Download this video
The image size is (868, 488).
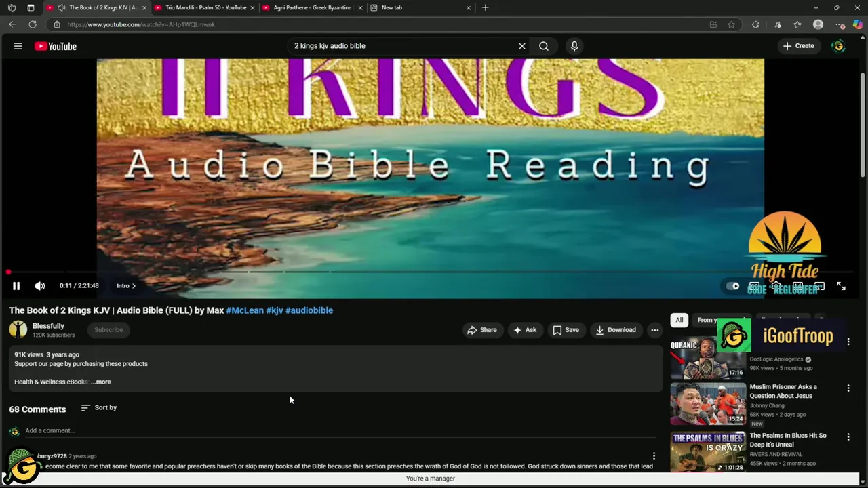point(616,330)
